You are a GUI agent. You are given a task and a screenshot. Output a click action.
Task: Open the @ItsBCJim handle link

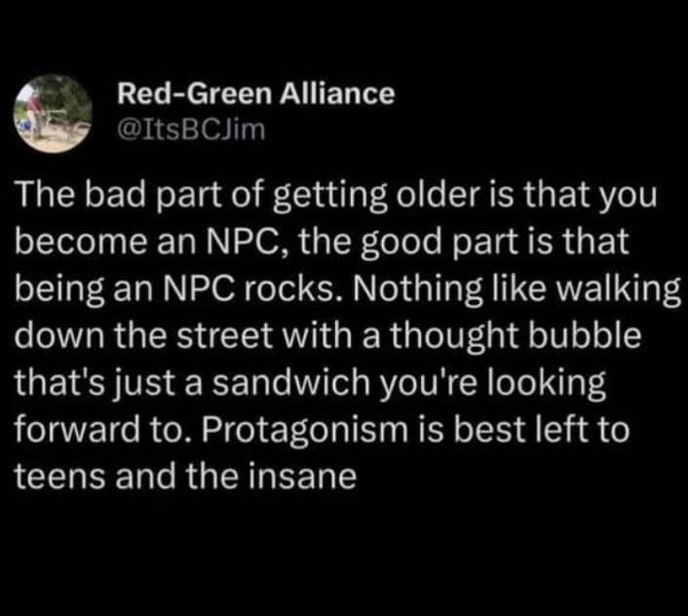click(190, 128)
